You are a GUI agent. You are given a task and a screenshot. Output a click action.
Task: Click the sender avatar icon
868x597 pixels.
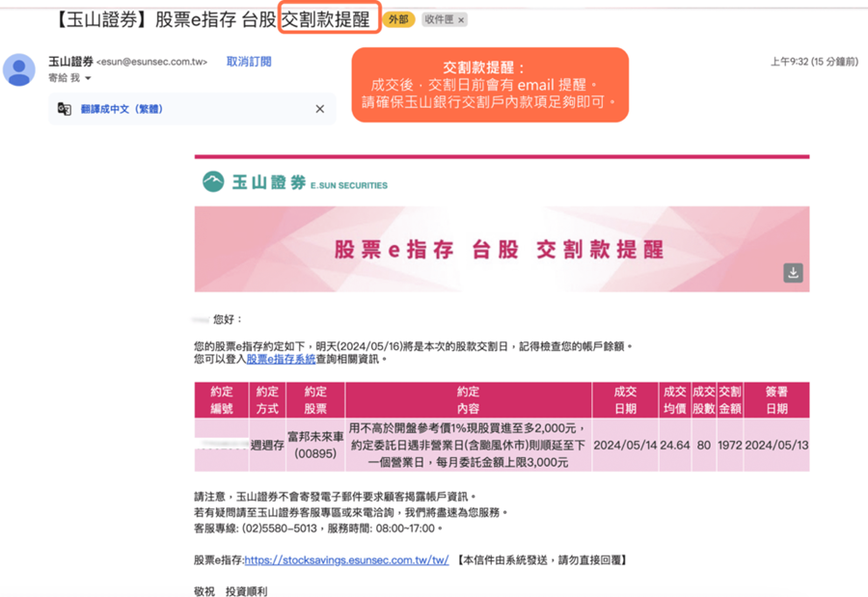19,69
